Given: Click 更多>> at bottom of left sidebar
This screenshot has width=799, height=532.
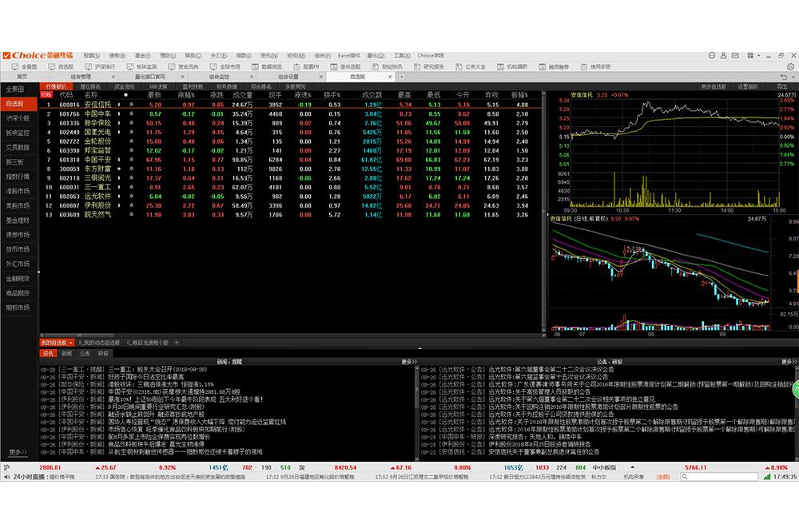Looking at the screenshot, I should (18, 452).
